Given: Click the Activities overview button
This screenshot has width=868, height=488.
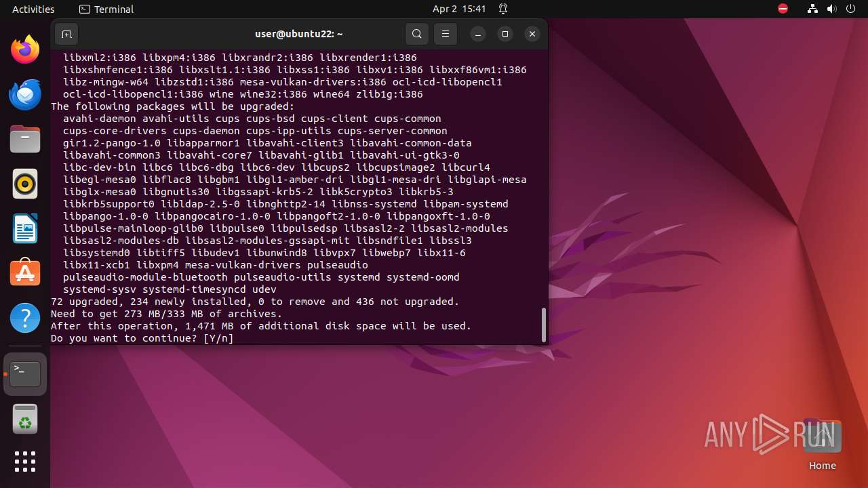Looking at the screenshot, I should pyautogui.click(x=33, y=9).
